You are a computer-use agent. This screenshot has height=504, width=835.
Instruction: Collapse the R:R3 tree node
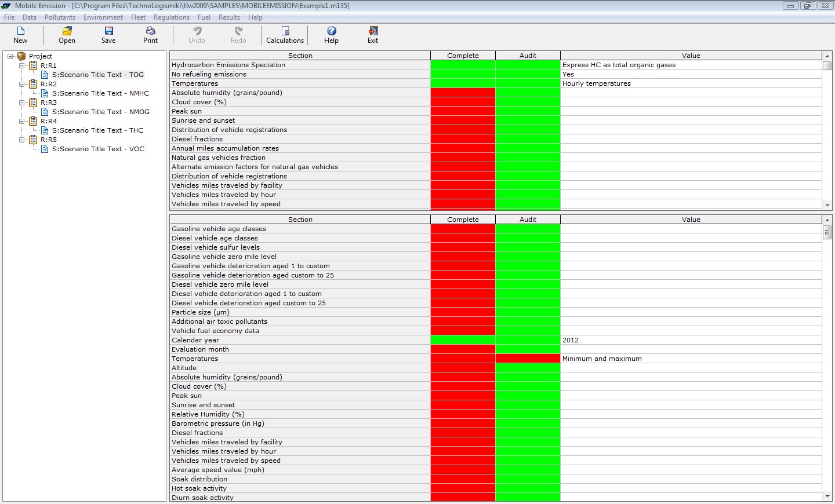tap(22, 103)
